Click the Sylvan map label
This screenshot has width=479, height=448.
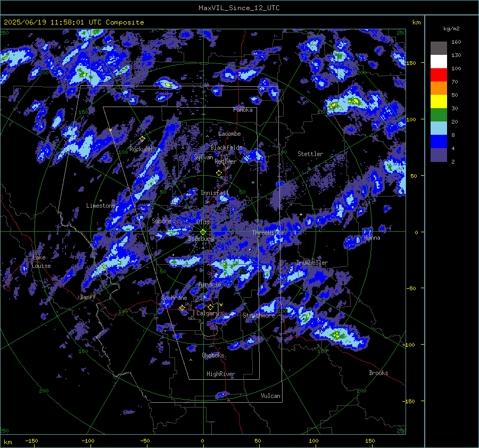[x=203, y=157]
